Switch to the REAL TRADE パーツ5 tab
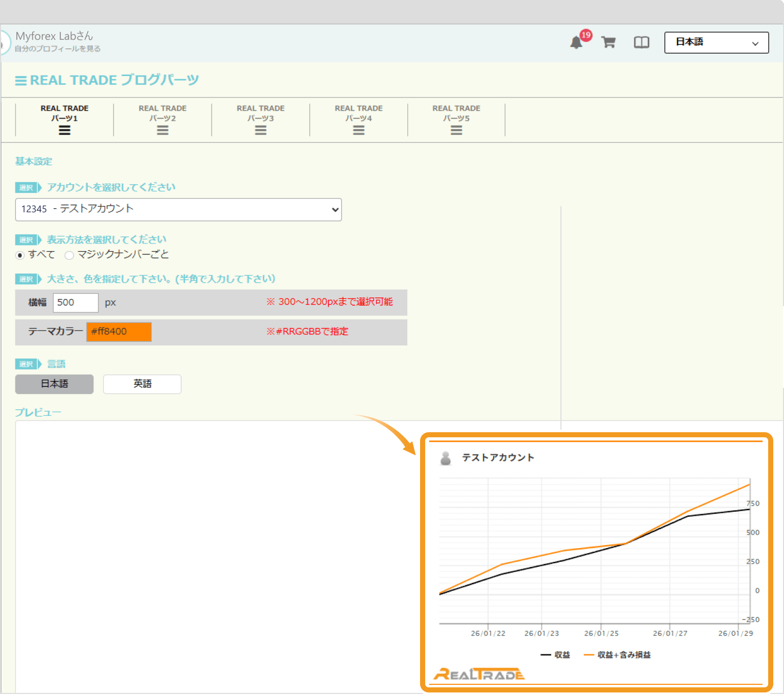 [456, 119]
